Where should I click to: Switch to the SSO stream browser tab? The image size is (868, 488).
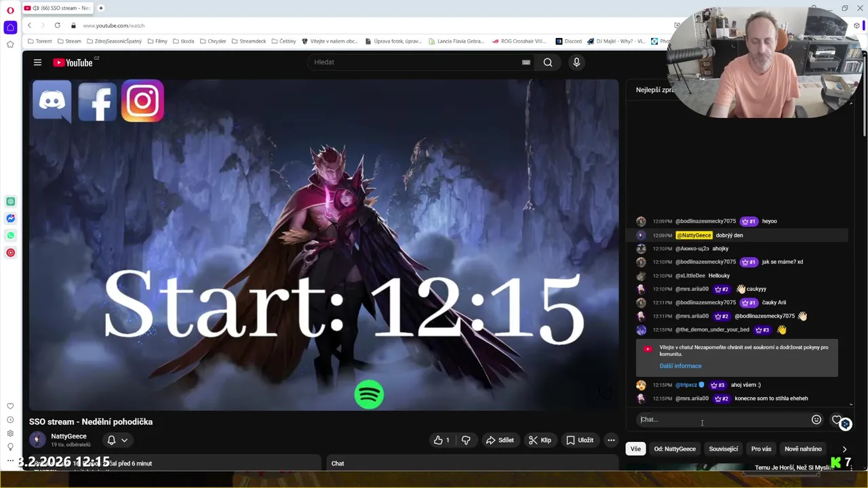58,8
